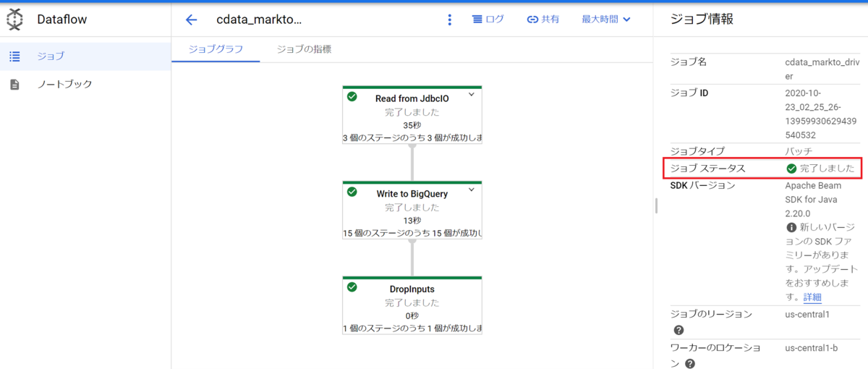Click the 0秒 duration on DropInputs

click(412, 315)
